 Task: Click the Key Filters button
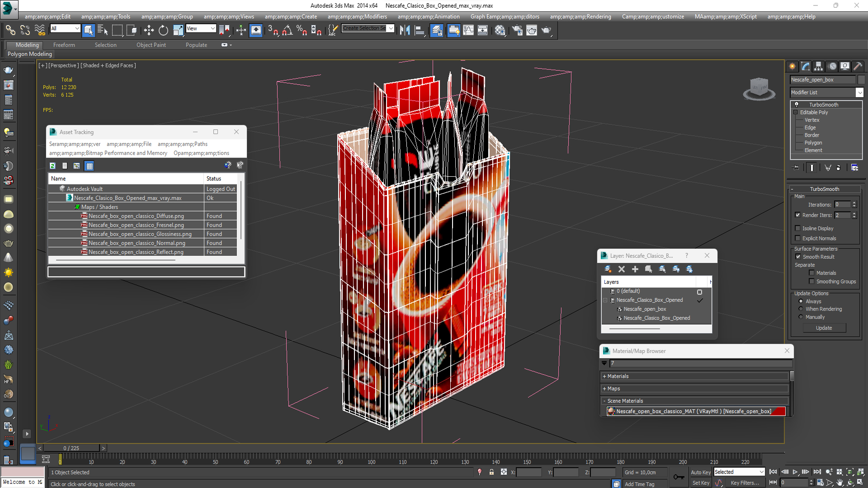745,483
